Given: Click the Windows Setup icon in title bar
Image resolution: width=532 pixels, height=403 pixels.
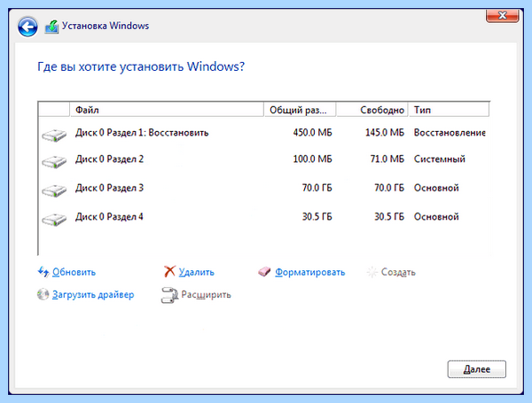Looking at the screenshot, I should pos(52,27).
